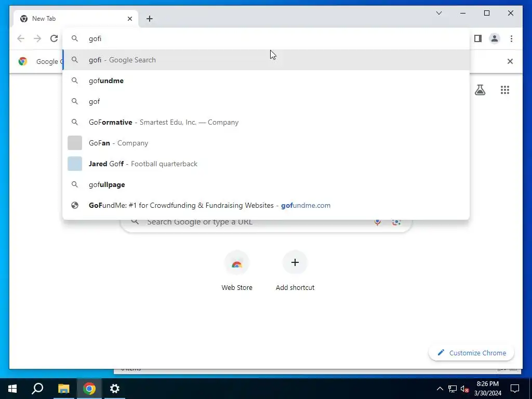Click the browser Back arrow
The width and height of the screenshot is (532, 399).
pyautogui.click(x=21, y=38)
